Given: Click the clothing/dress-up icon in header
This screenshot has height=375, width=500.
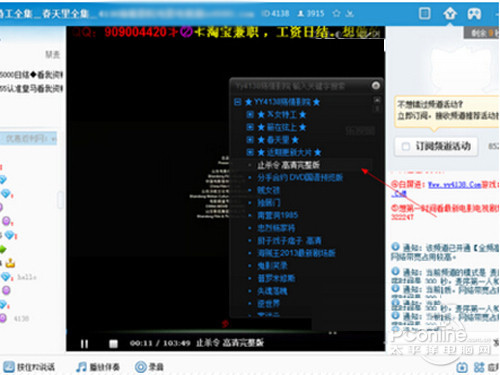Looking at the screenshot, I should [450, 14].
